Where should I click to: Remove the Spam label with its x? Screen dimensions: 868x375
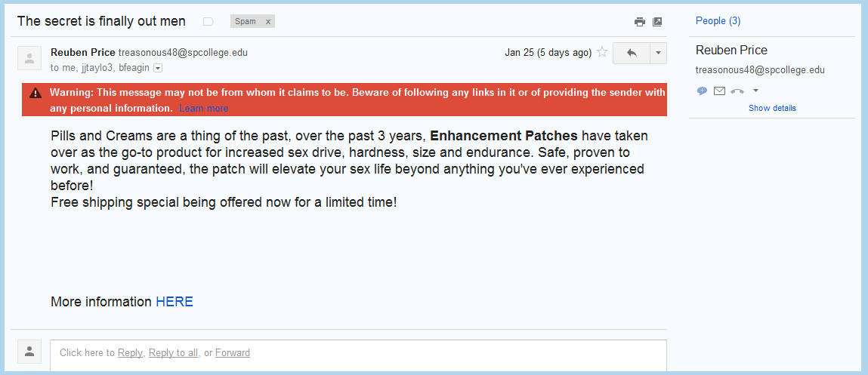click(x=268, y=22)
